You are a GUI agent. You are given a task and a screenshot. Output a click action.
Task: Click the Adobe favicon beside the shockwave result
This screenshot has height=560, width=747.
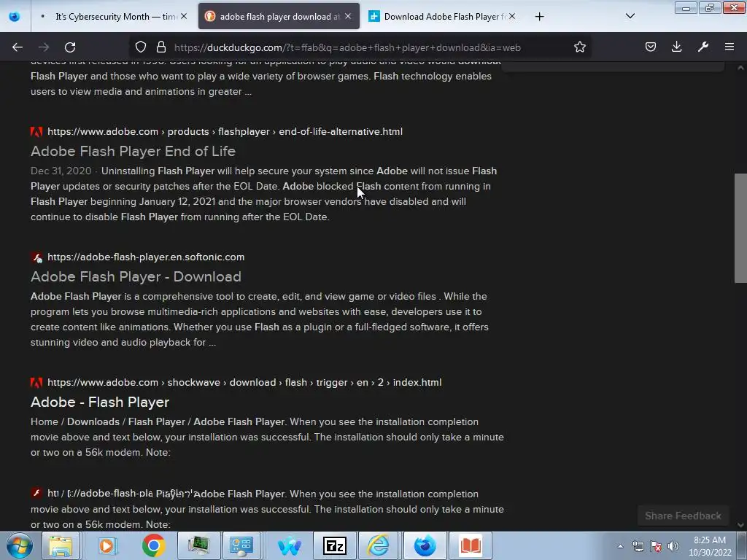click(36, 382)
